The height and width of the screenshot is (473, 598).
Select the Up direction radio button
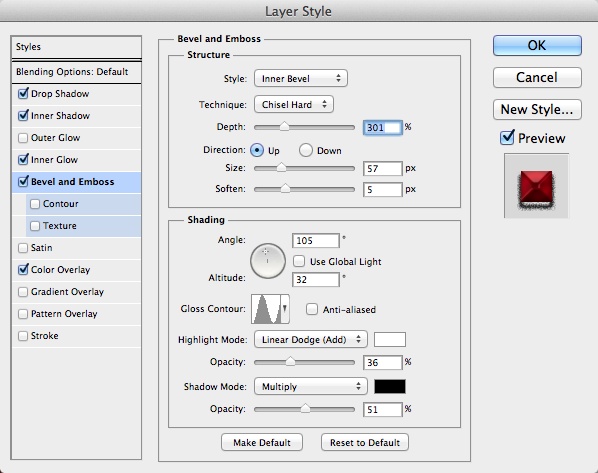coord(257,150)
